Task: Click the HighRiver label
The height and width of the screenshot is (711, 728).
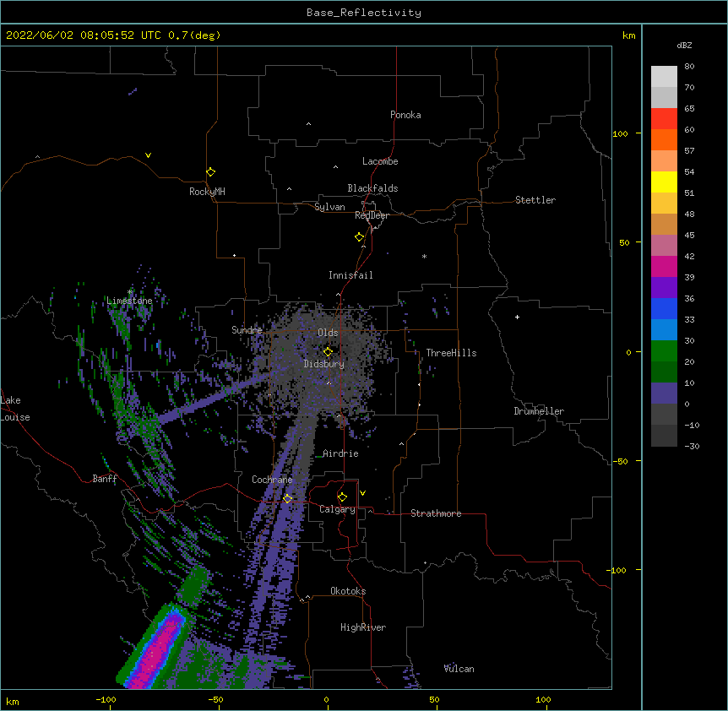Action: [x=363, y=627]
